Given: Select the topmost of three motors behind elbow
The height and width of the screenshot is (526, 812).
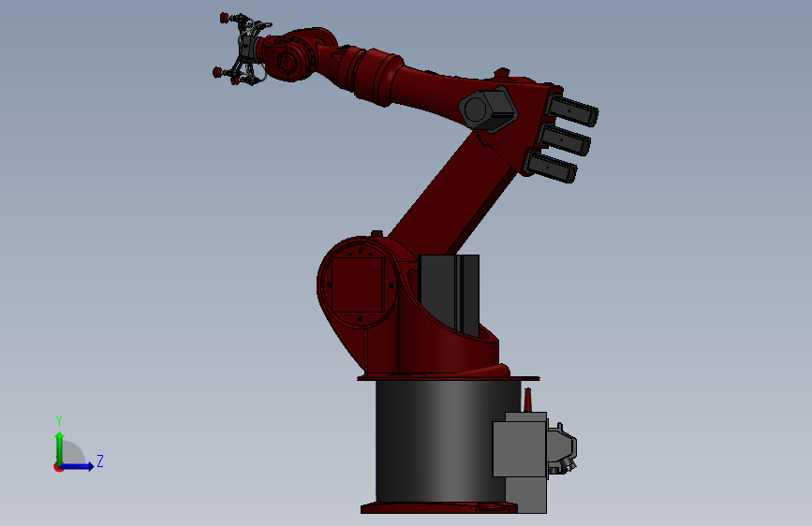Looking at the screenshot, I should tap(573, 110).
